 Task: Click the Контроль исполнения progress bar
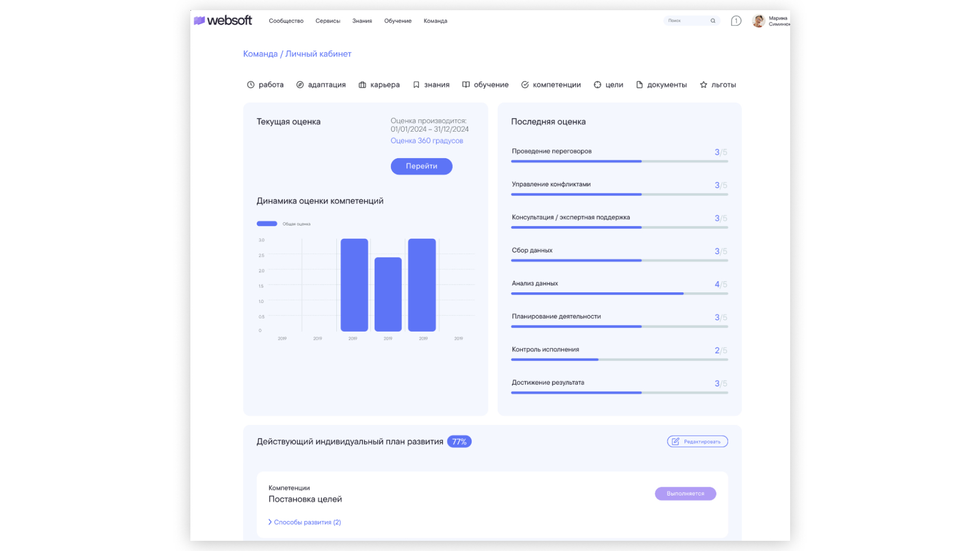(620, 360)
